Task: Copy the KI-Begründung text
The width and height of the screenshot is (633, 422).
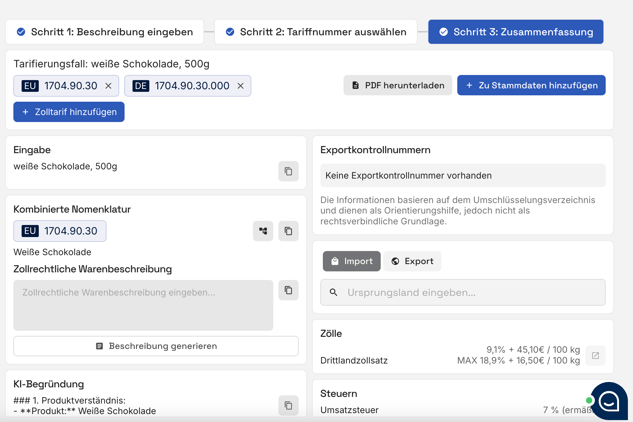Action: click(288, 405)
